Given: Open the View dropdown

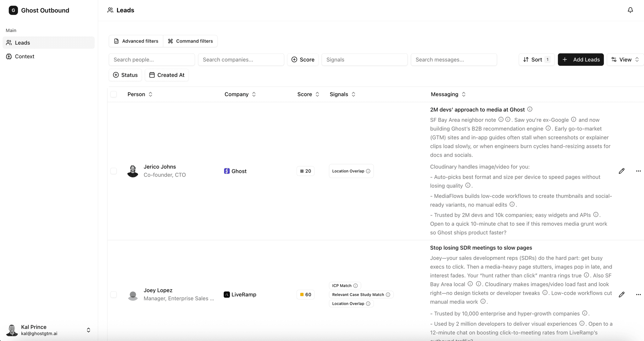Looking at the screenshot, I should click(x=625, y=59).
